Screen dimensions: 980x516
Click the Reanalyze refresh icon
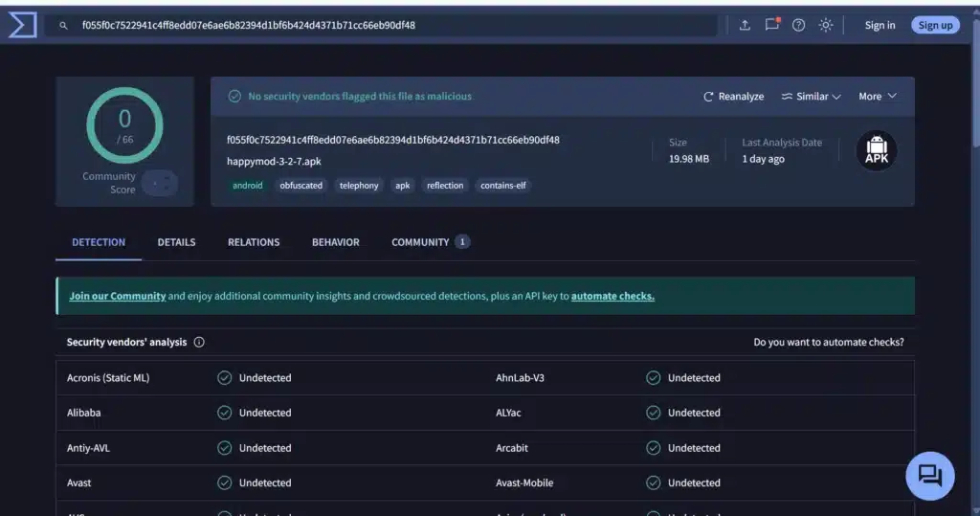pyautogui.click(x=708, y=97)
